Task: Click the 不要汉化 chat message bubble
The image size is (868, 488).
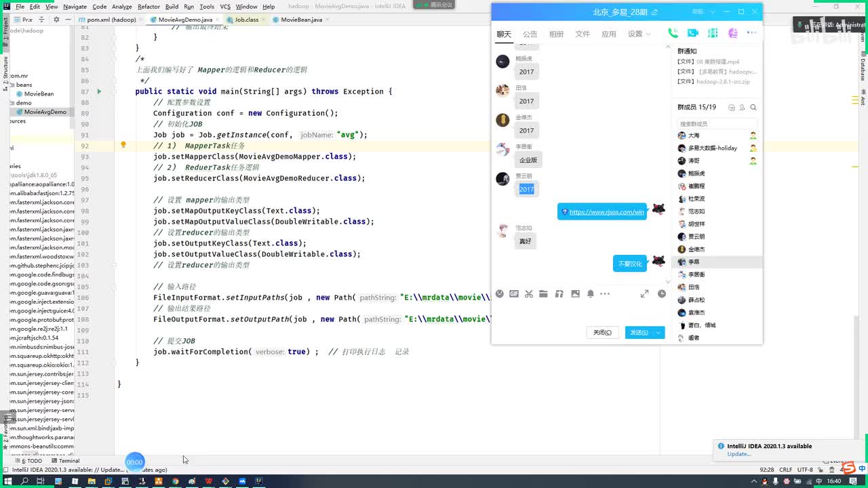Action: pos(630,264)
